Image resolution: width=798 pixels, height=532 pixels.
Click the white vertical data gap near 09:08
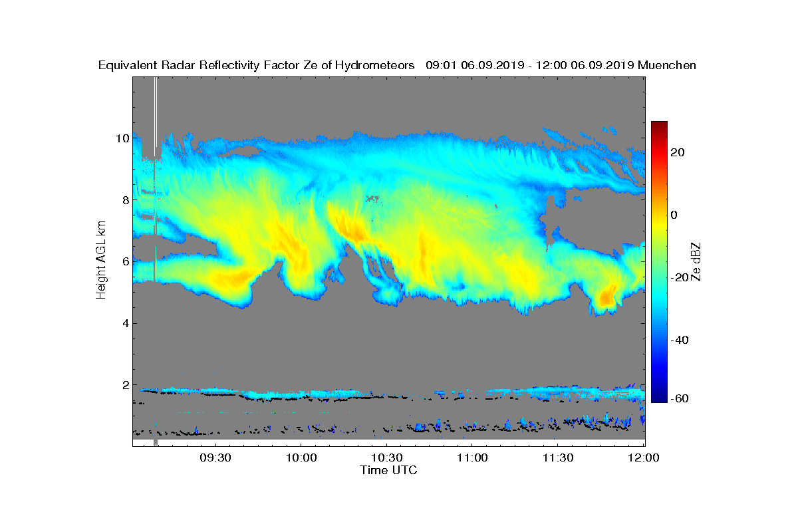tap(156, 116)
